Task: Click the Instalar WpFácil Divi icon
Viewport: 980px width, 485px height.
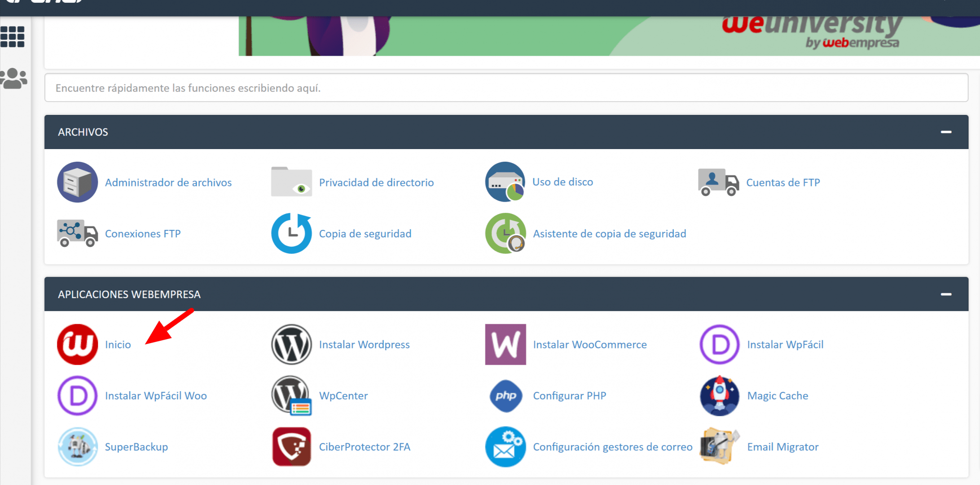Action: [719, 344]
